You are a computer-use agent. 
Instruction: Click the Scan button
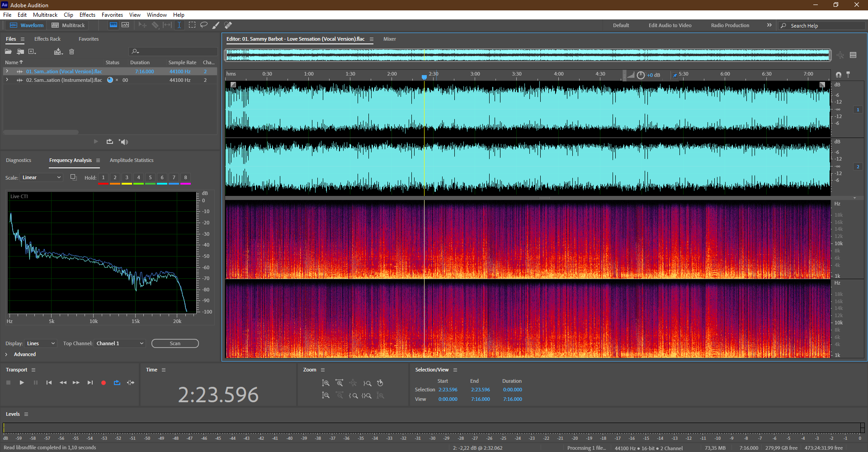pos(175,343)
